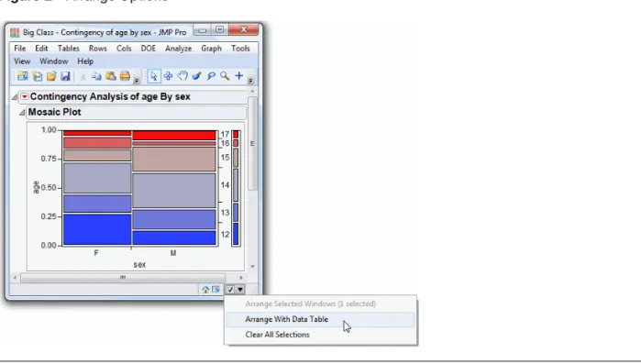
Task: Collapse the Contingency Analysis outline triangle
Action: tap(15, 97)
